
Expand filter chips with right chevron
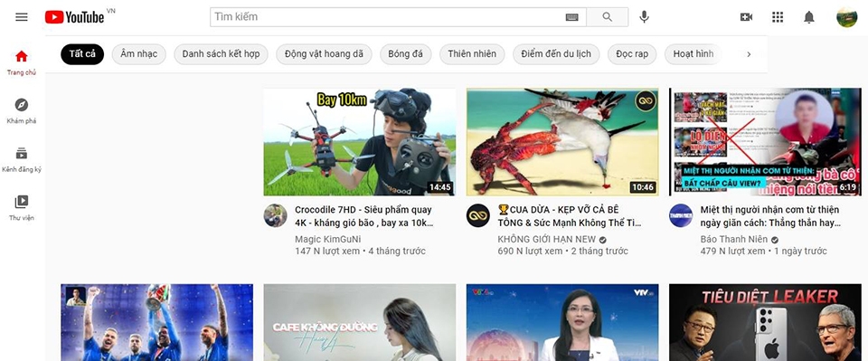tap(749, 54)
